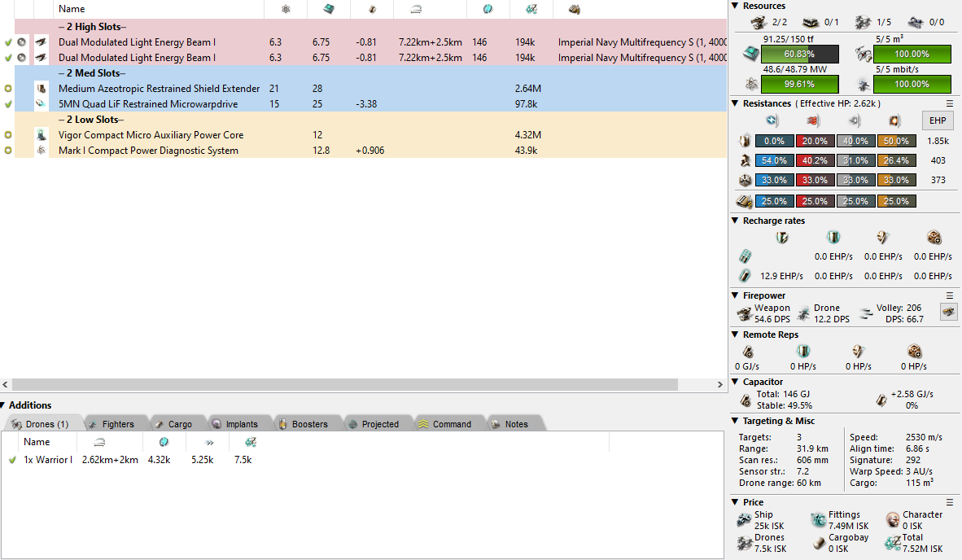962x560 pixels.
Task: Click the Mark I Power Diagnostic System icon
Action: (41, 151)
